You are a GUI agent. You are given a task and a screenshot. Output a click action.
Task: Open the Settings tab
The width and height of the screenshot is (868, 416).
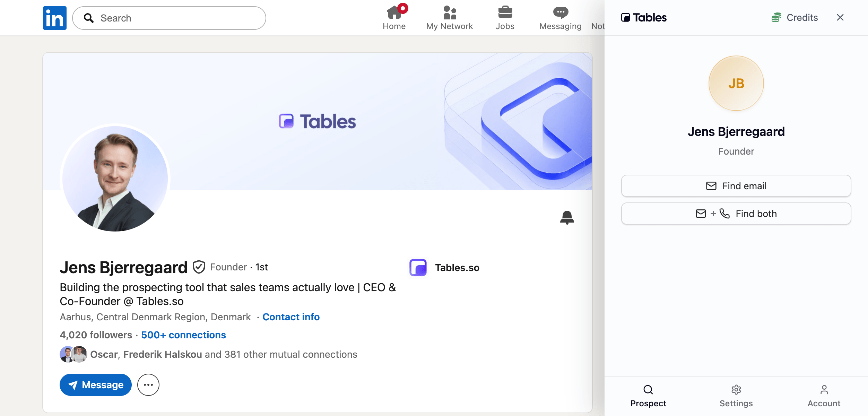click(x=736, y=396)
